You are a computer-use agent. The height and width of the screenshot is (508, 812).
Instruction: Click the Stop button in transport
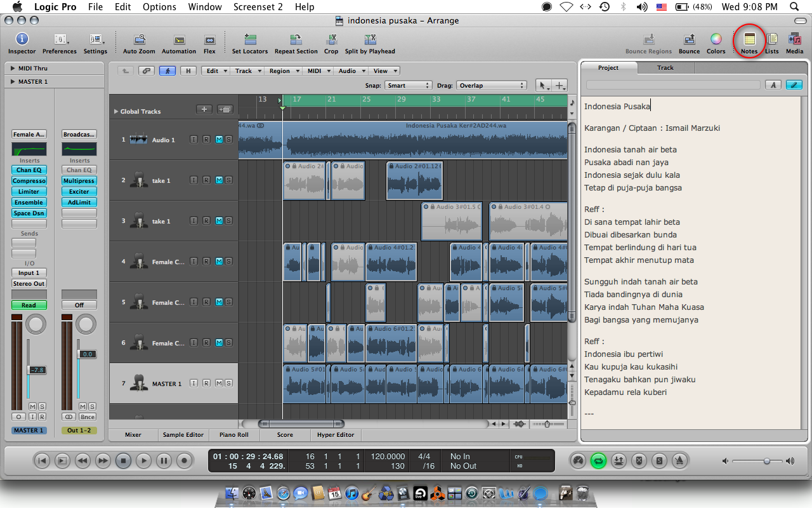pos(124,460)
